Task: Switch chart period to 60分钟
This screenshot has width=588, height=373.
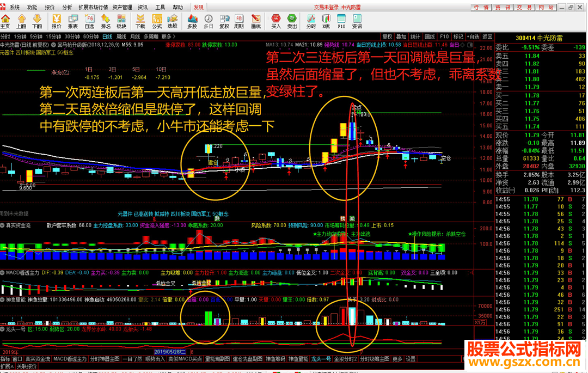Action: coord(91,36)
